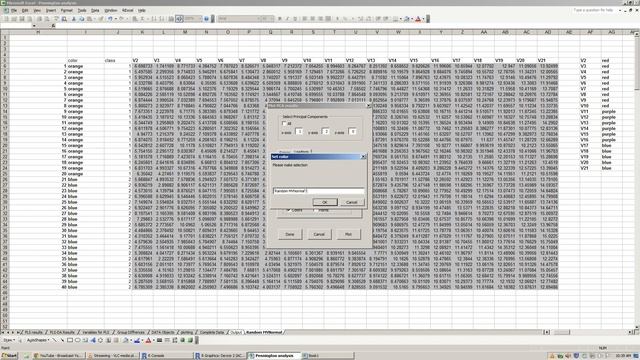The height and width of the screenshot is (360, 640).
Task: Close the Set color dialog
Action: click(x=363, y=157)
